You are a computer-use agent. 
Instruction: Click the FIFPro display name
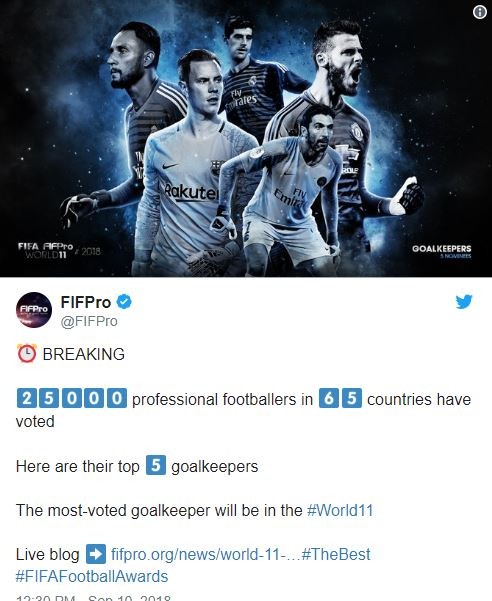pyautogui.click(x=86, y=302)
